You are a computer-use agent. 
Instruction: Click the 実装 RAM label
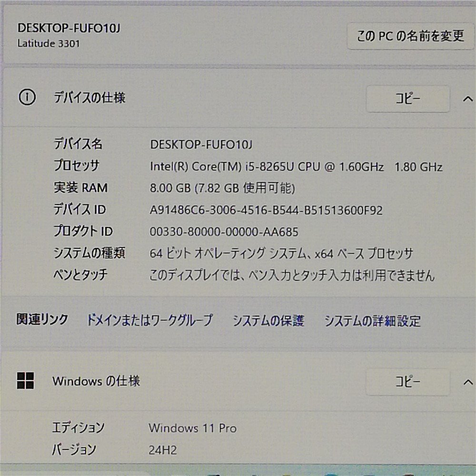81,188
